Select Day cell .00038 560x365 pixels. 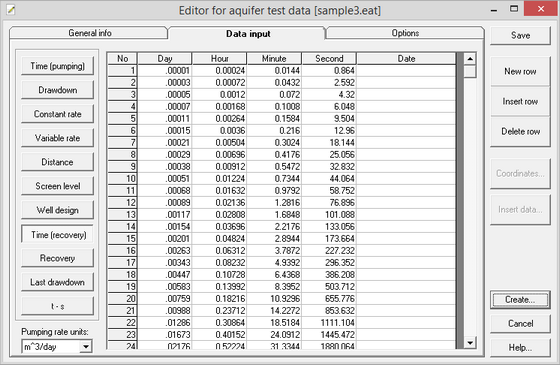[x=165, y=166]
